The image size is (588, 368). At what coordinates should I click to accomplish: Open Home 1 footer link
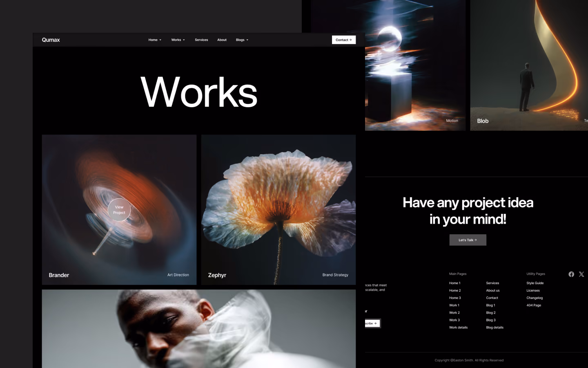455,283
